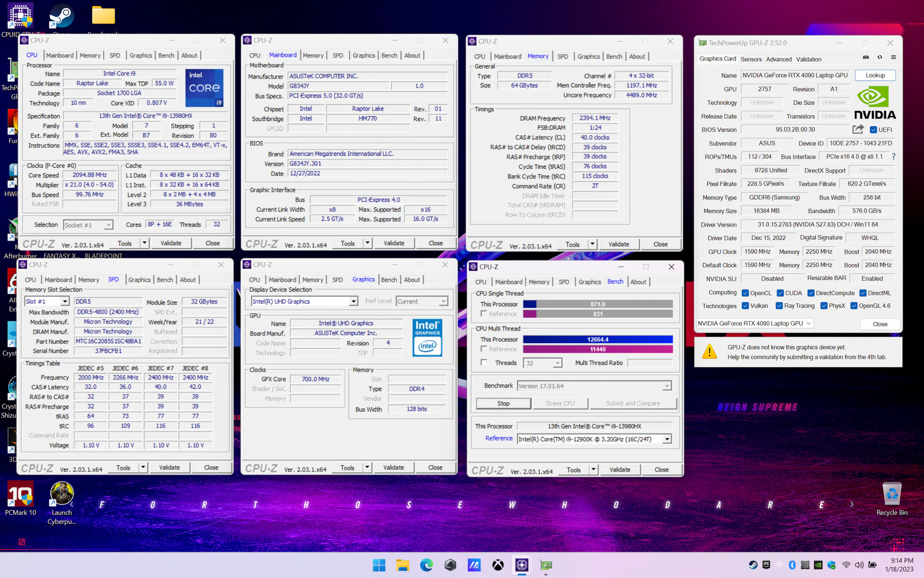Click the GPU-Z screenshot camera icon

865,57
